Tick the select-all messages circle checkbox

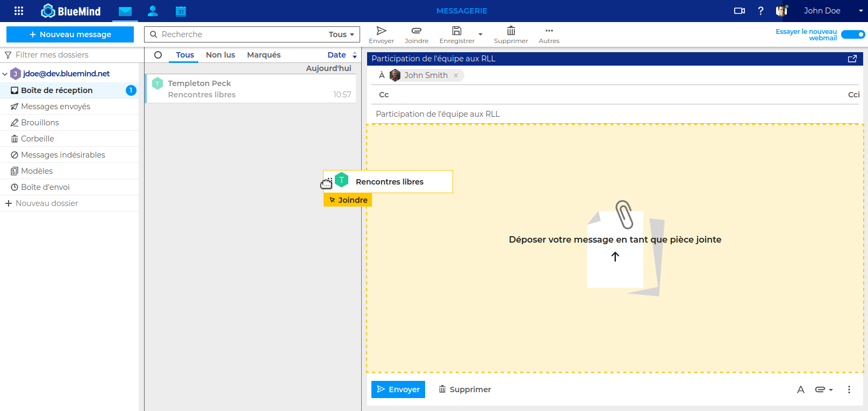(x=158, y=55)
